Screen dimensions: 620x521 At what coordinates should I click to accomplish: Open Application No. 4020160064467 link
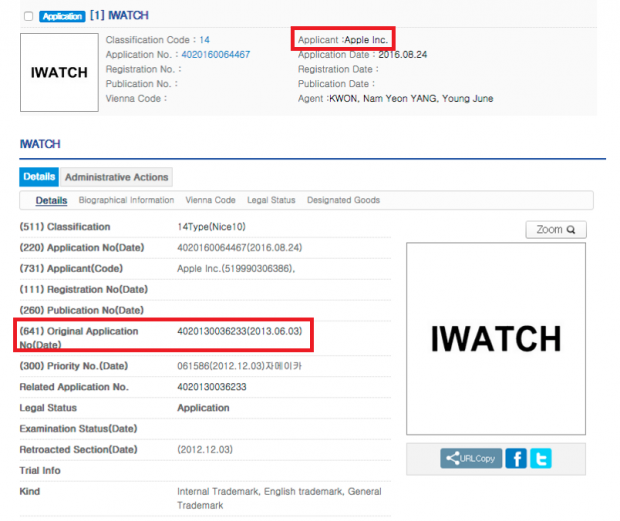pos(216,54)
